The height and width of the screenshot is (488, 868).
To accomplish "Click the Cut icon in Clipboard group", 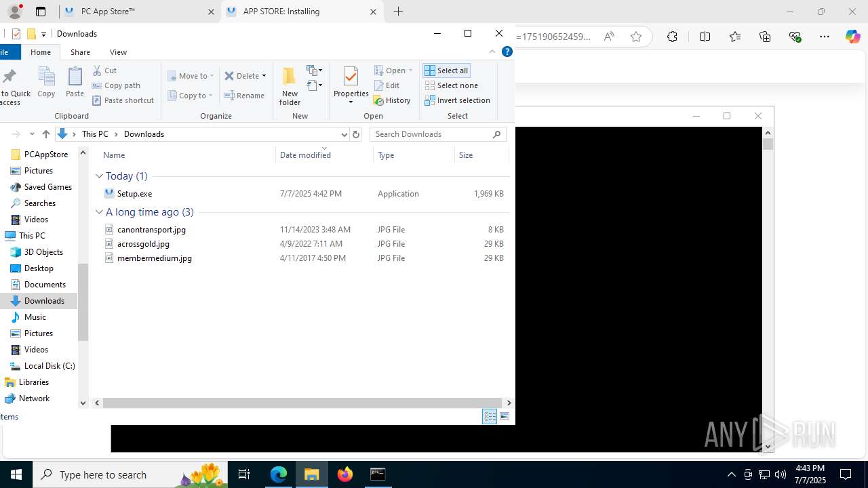I will click(98, 70).
